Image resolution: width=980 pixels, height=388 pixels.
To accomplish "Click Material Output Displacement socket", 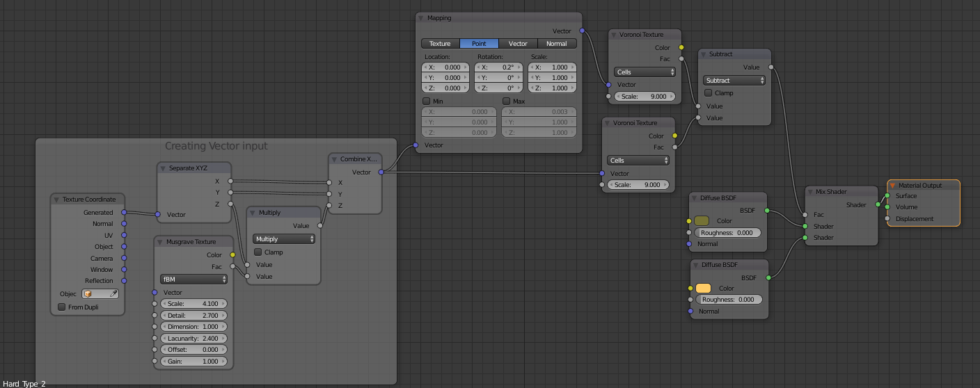I will coord(887,218).
